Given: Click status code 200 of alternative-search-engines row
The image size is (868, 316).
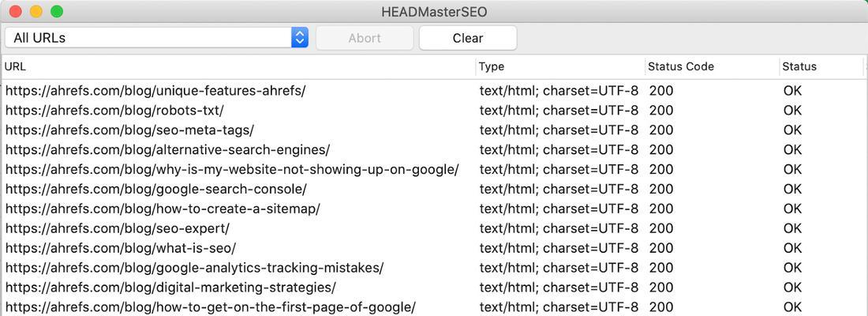Looking at the screenshot, I should (661, 149).
